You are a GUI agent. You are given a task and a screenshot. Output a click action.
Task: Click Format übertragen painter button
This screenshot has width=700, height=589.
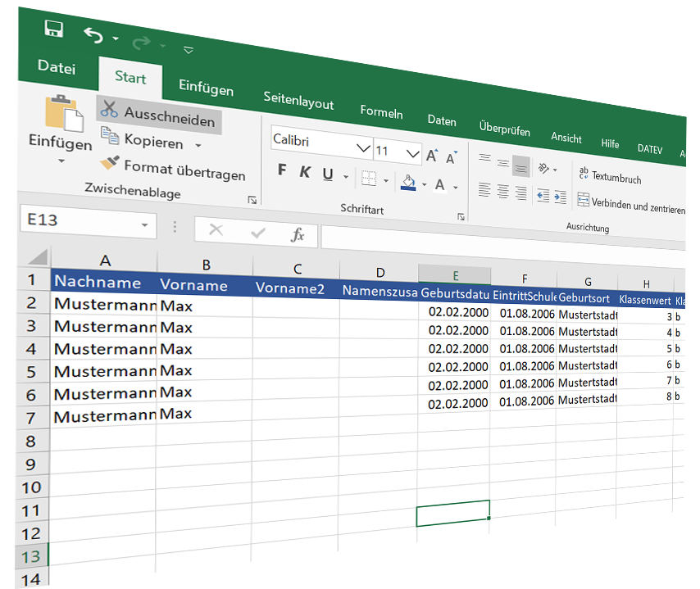173,169
